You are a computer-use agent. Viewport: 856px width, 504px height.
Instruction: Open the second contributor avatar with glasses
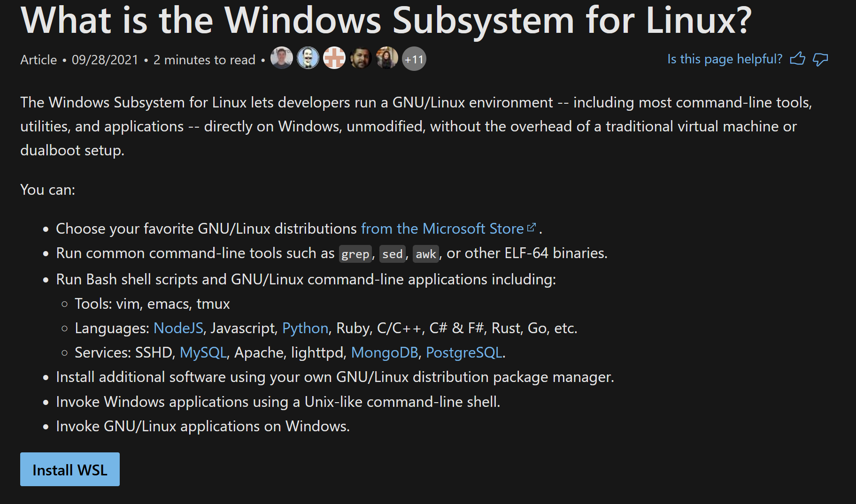[308, 59]
